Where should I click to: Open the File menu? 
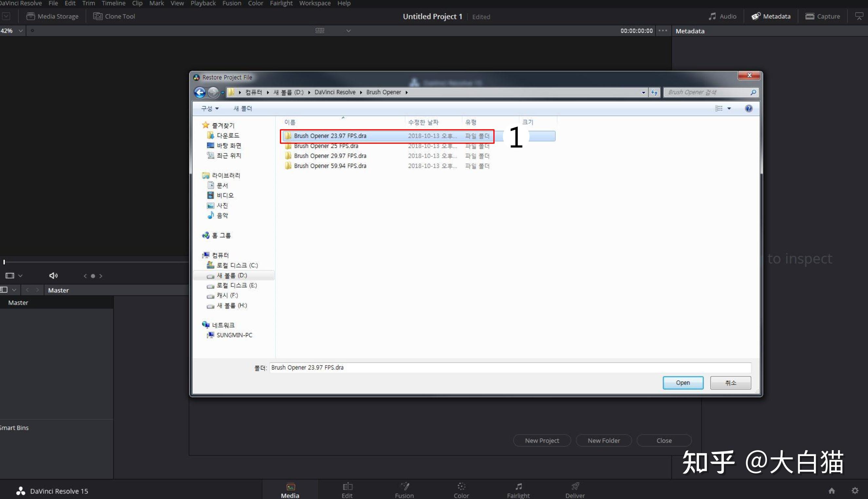(53, 3)
